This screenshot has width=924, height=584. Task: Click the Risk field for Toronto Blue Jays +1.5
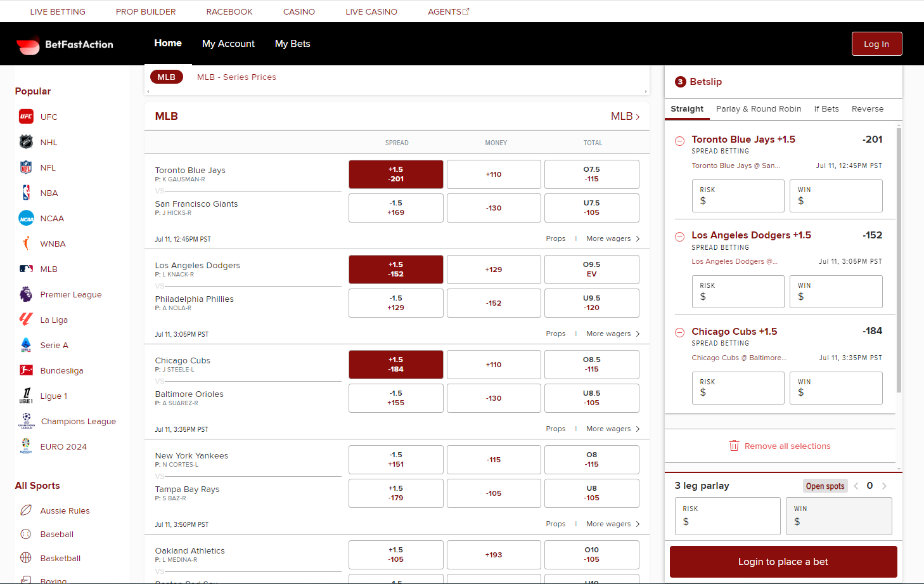pyautogui.click(x=738, y=196)
